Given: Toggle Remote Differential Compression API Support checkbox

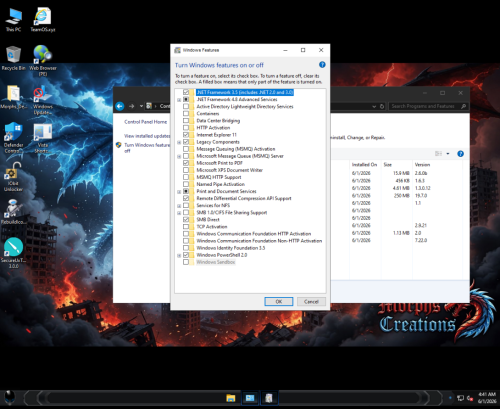Looking at the screenshot, I should (186, 198).
